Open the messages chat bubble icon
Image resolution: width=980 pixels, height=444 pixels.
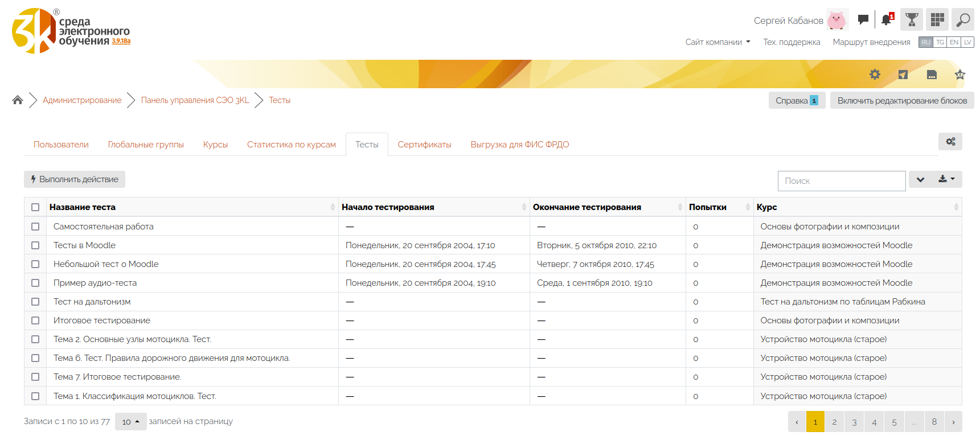point(863,20)
